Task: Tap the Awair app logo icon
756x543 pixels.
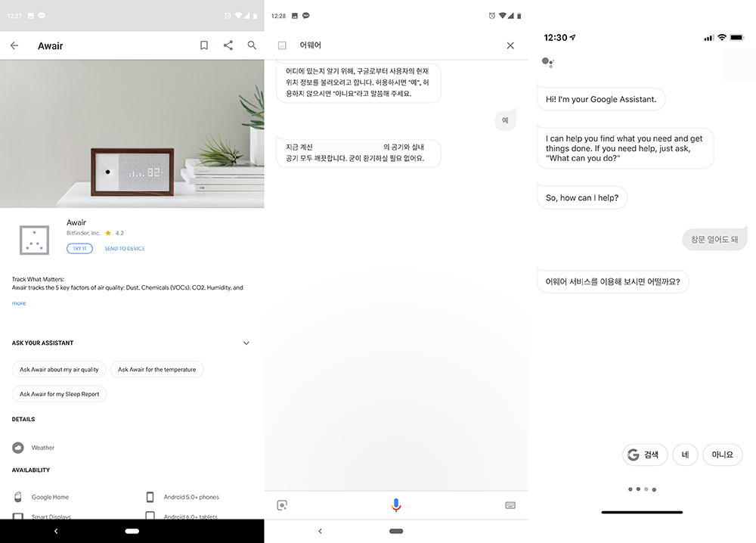Action: coord(34,240)
